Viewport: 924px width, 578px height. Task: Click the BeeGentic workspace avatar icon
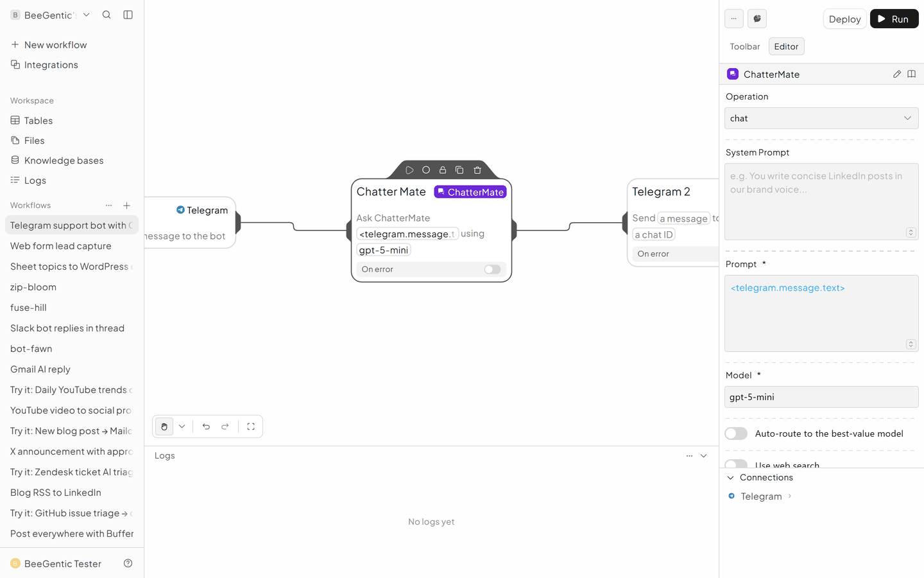pos(15,15)
